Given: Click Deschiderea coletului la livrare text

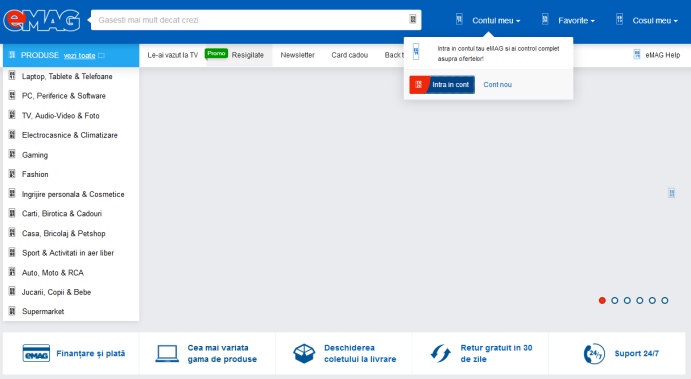Looking at the screenshot, I should (x=360, y=353).
